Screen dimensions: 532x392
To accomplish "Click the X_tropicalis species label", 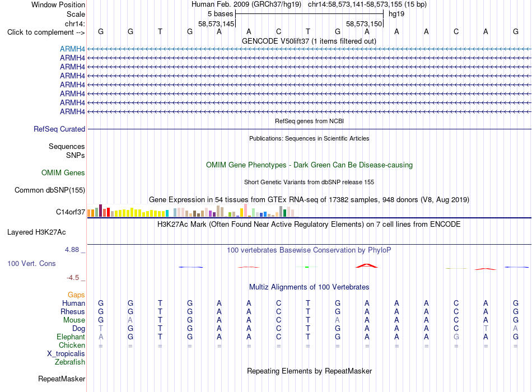I will pyautogui.click(x=66, y=354).
